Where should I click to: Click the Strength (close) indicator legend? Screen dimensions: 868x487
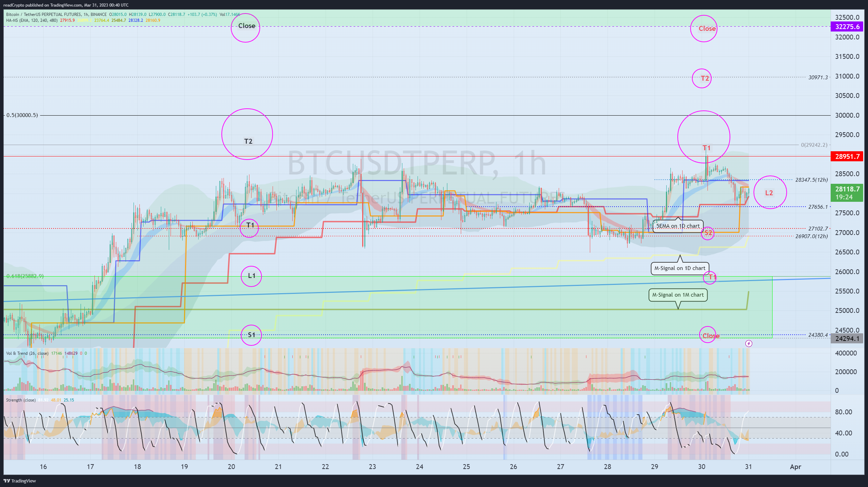pos(21,400)
